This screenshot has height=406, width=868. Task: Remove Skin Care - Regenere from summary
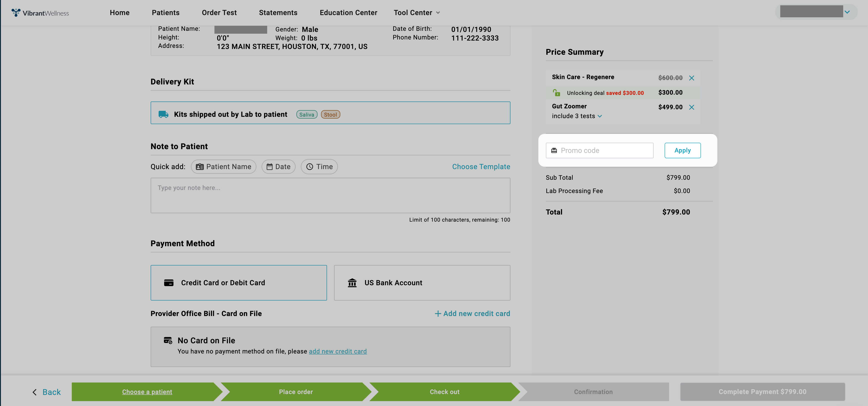pos(691,78)
